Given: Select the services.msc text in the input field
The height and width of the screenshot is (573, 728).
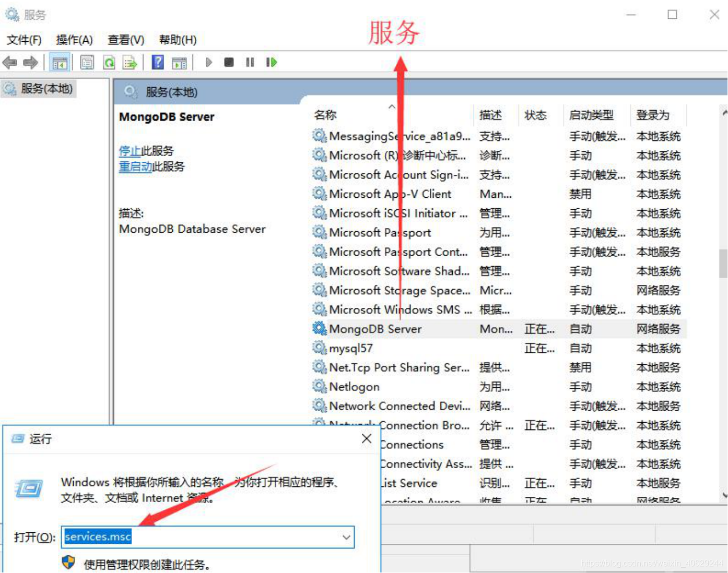Looking at the screenshot, I should (97, 536).
